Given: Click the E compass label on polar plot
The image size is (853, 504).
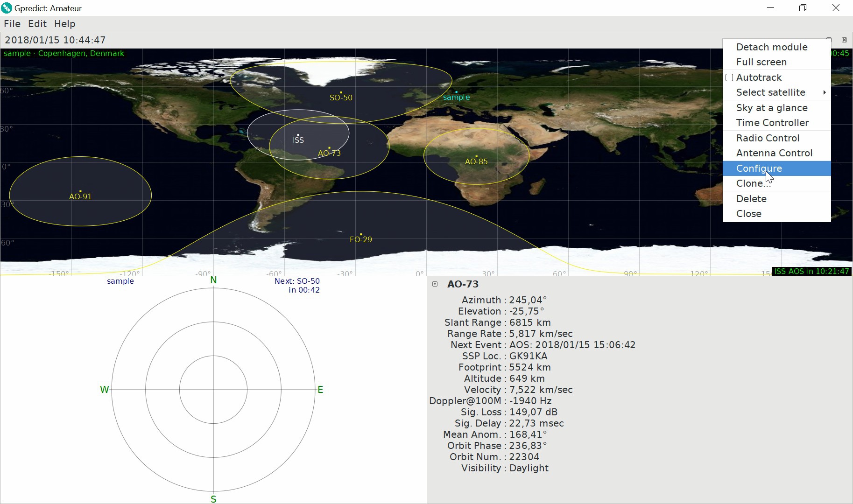Looking at the screenshot, I should click(320, 390).
